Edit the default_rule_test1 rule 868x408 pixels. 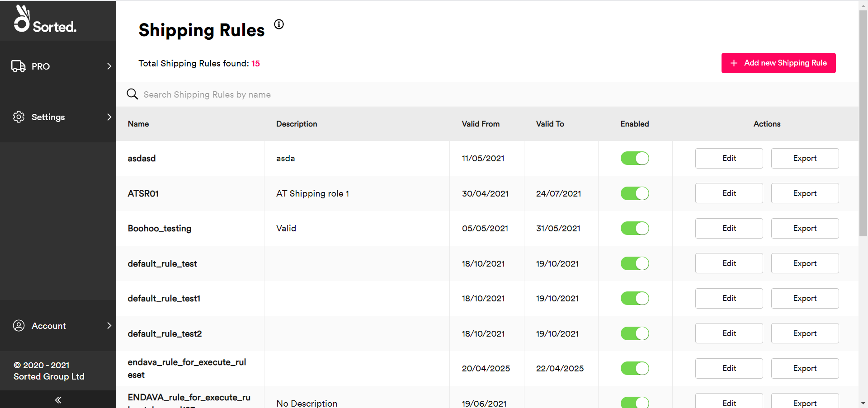coord(729,298)
